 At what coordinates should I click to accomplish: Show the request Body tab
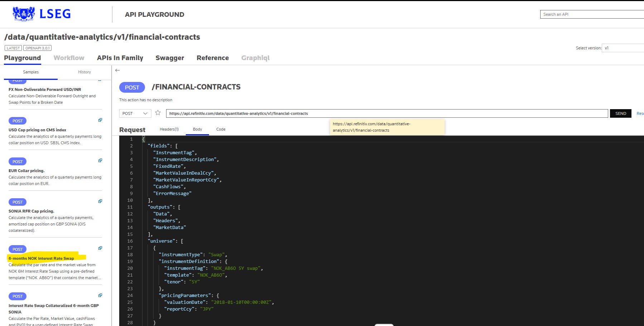tap(198, 129)
